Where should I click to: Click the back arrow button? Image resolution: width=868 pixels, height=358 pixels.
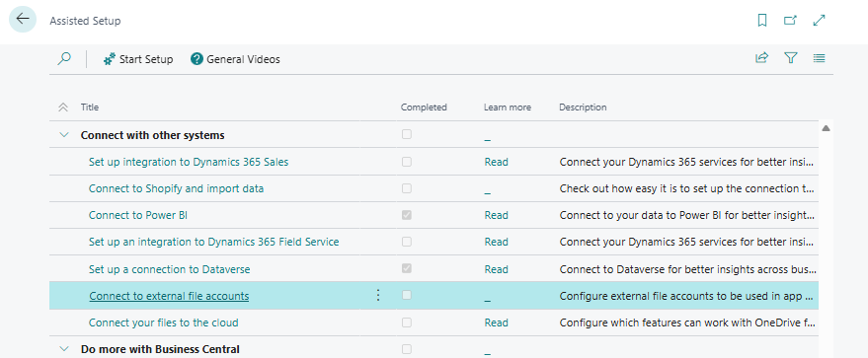pos(23,20)
